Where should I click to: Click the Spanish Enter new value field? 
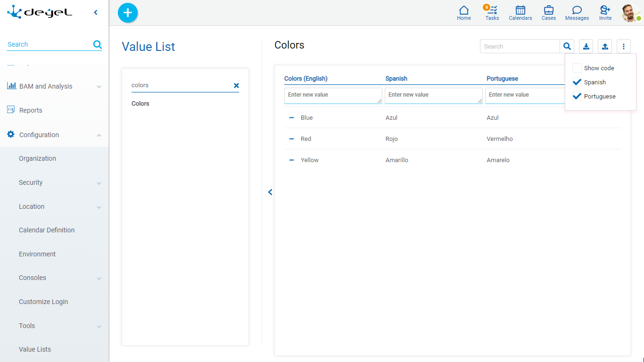click(x=433, y=95)
